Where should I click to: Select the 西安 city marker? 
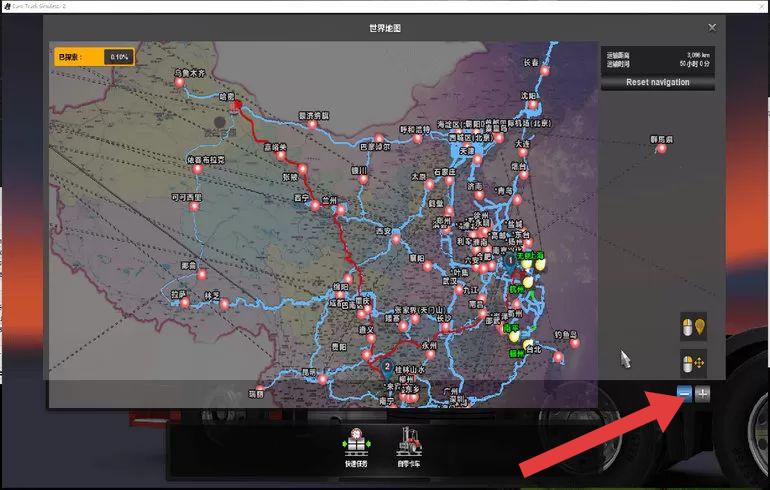pyautogui.click(x=396, y=239)
